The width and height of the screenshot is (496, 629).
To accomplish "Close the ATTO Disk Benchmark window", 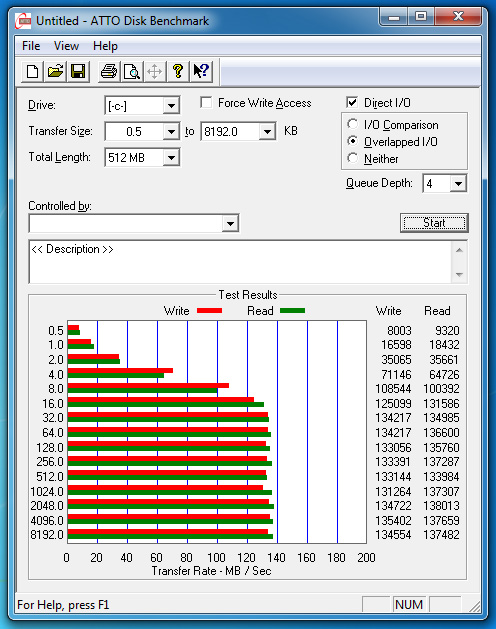I will click(458, 17).
